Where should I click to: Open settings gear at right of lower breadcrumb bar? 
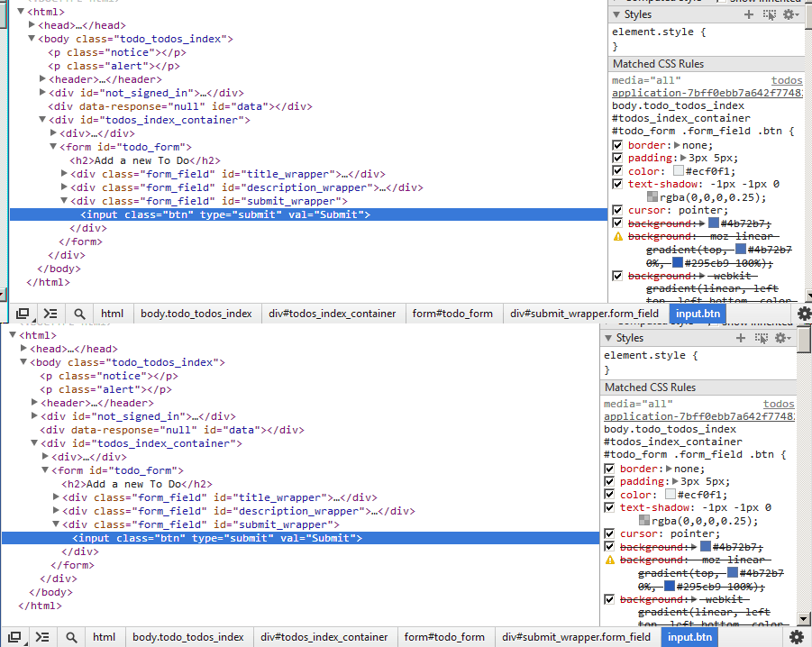[797, 637]
